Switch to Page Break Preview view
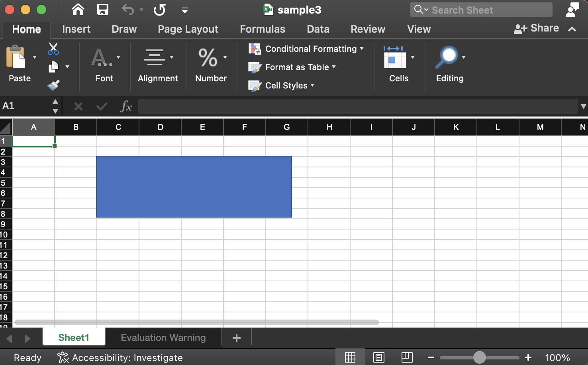Viewport: 588px width, 365px height. (x=407, y=357)
